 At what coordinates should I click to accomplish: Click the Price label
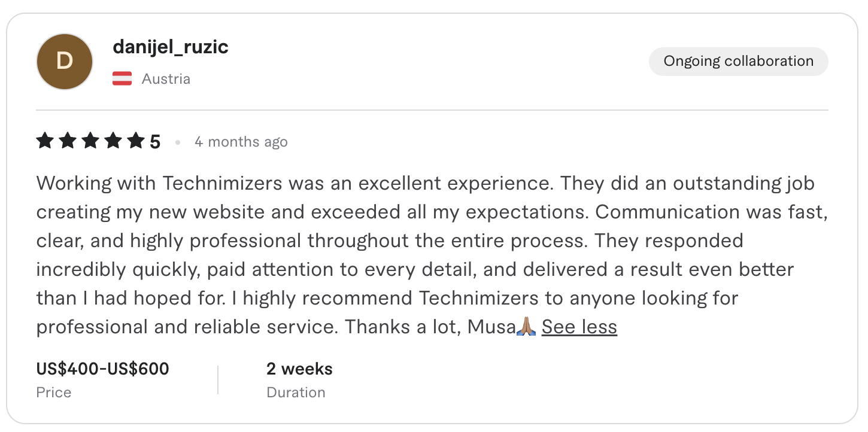coord(54,393)
